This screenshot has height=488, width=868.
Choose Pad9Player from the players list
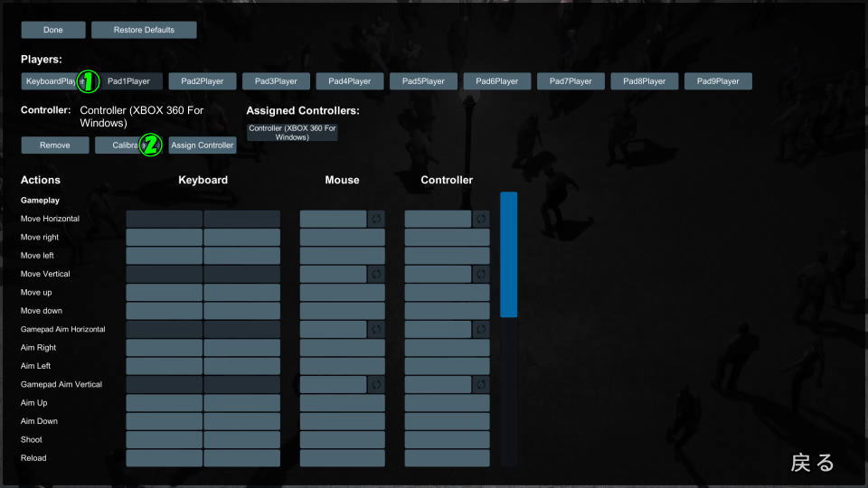coord(718,81)
